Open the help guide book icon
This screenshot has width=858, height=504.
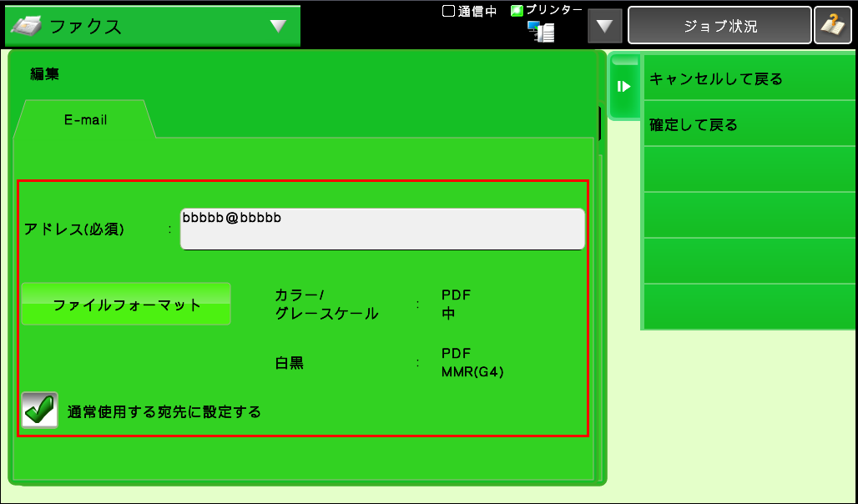[x=832, y=26]
